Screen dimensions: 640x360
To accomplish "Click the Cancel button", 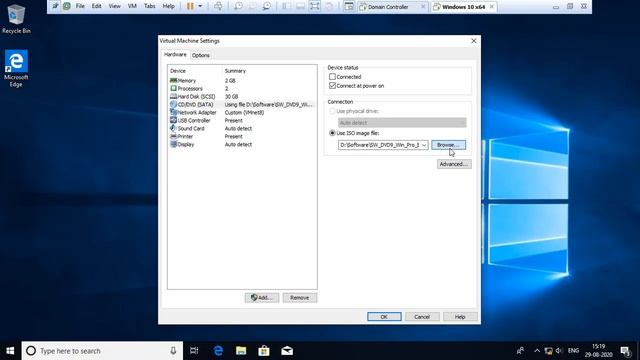I will [x=422, y=317].
